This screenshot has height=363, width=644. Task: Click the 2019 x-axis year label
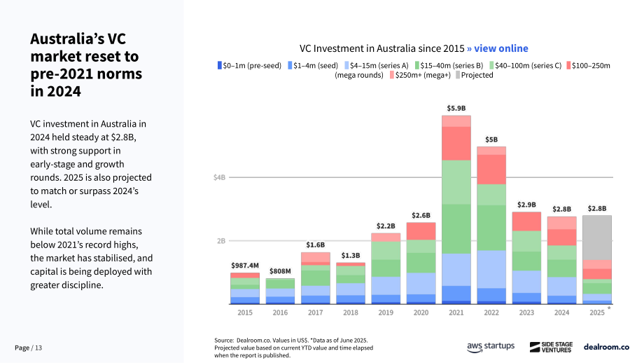tap(386, 313)
